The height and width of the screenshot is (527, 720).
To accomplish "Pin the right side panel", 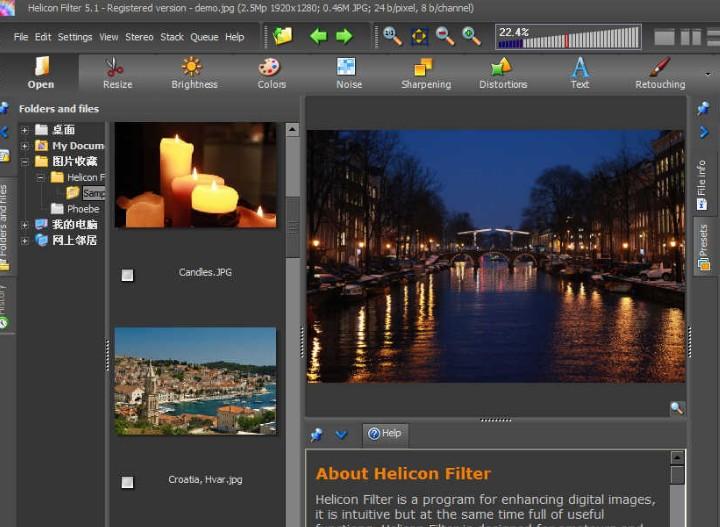I will click(703, 108).
